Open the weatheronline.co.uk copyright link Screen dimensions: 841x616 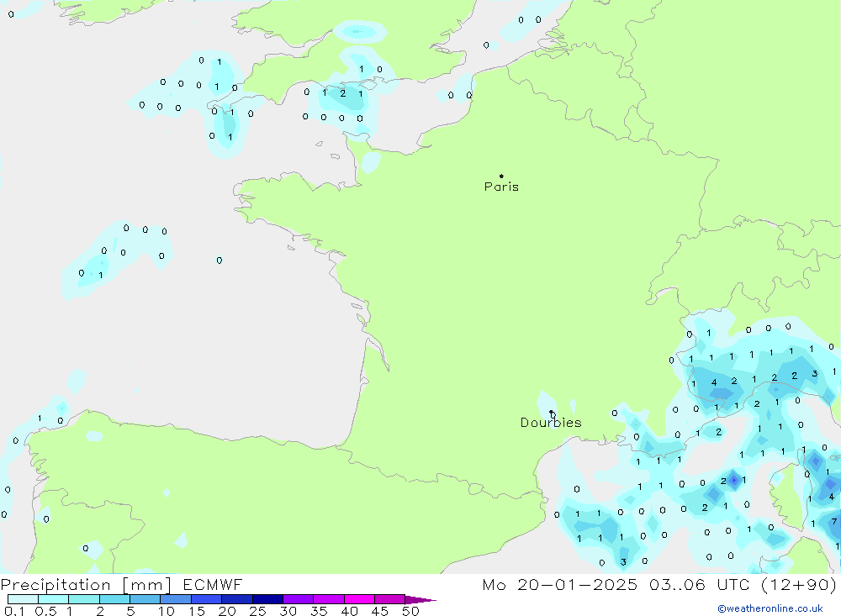pos(770,608)
